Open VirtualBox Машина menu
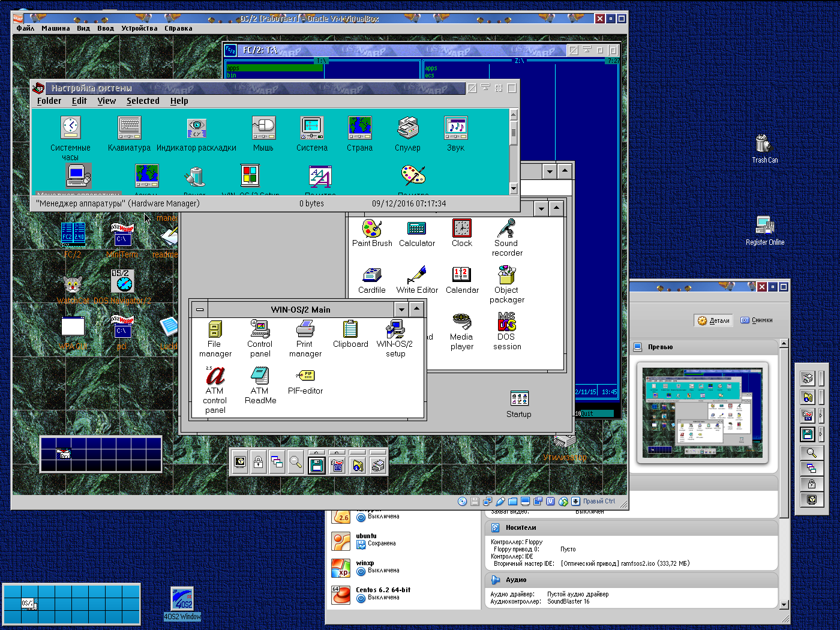The height and width of the screenshot is (630, 840). tap(56, 28)
